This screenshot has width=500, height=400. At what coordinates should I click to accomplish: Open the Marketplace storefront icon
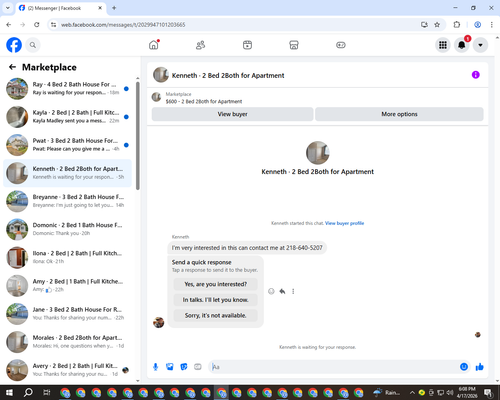coord(294,45)
